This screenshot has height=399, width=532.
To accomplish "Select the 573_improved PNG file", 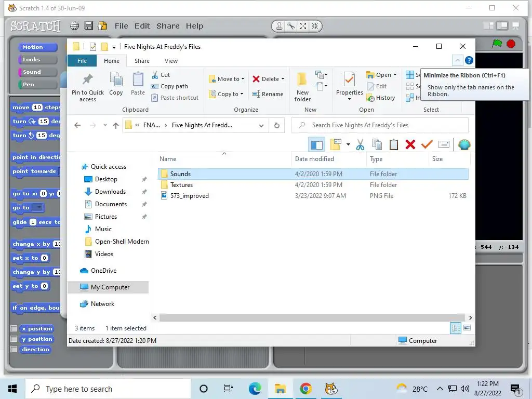I will pyautogui.click(x=313, y=196).
